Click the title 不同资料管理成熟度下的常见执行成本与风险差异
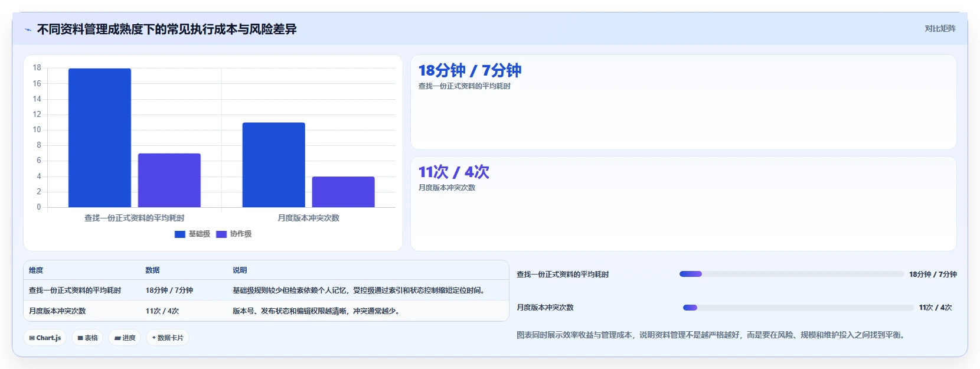Image resolution: width=980 pixels, height=369 pixels. [167, 30]
